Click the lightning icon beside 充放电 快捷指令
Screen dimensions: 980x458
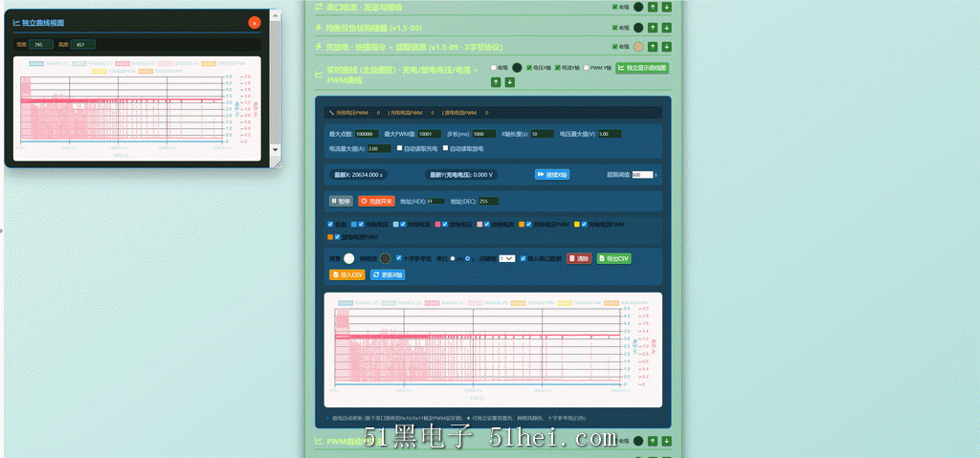tap(319, 46)
